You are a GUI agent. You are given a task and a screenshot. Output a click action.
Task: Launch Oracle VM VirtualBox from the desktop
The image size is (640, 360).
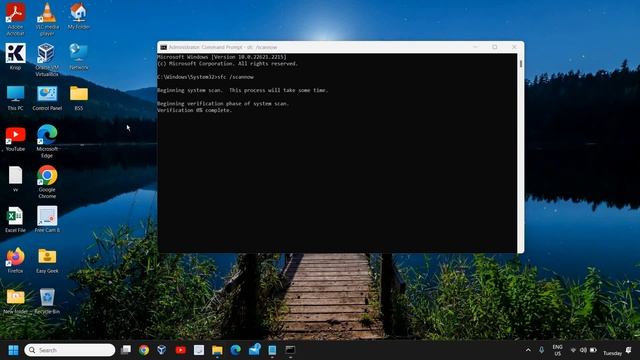pos(47,60)
